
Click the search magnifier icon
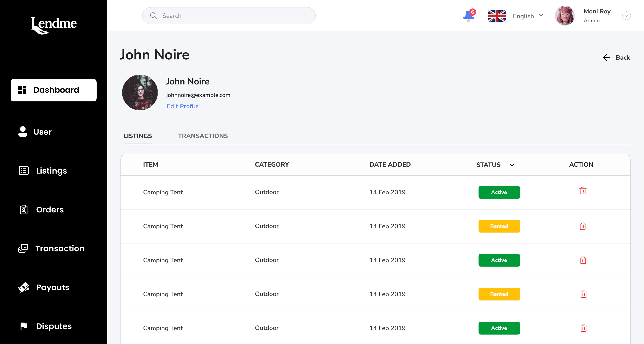153,16
